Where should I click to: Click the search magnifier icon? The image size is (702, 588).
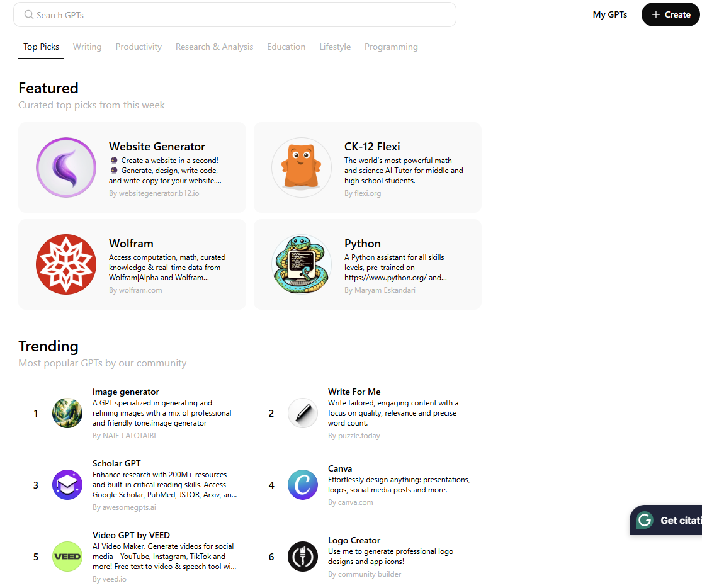(29, 14)
